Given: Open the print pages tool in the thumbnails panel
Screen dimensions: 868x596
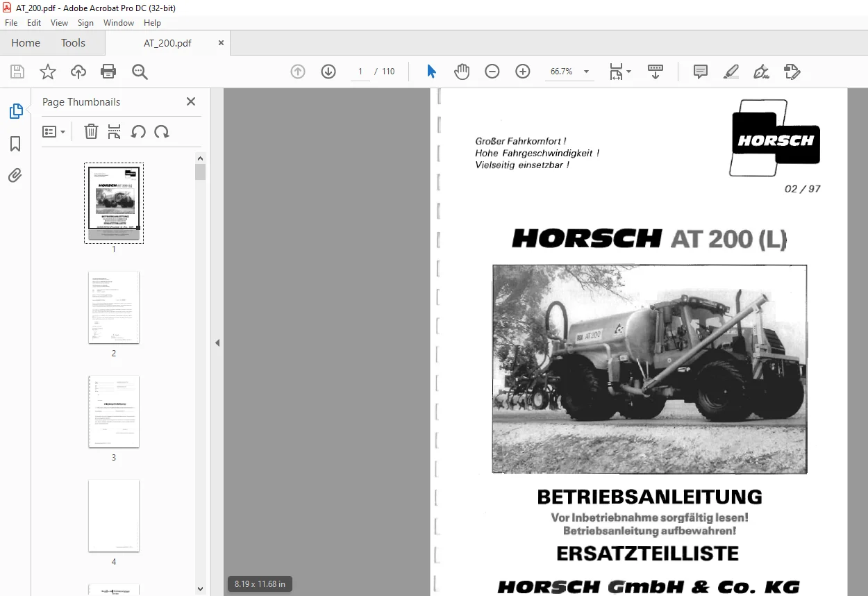Looking at the screenshot, I should coord(115,131).
